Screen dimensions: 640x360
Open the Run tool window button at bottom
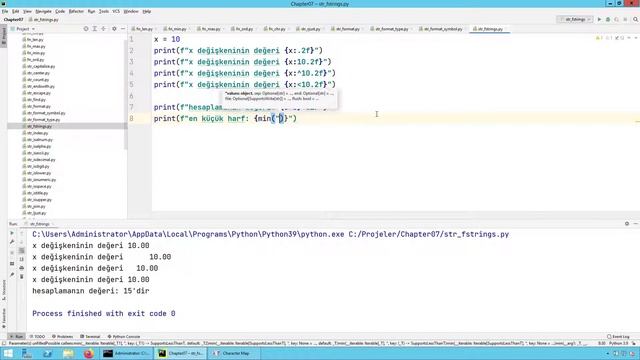[x=16, y=337]
